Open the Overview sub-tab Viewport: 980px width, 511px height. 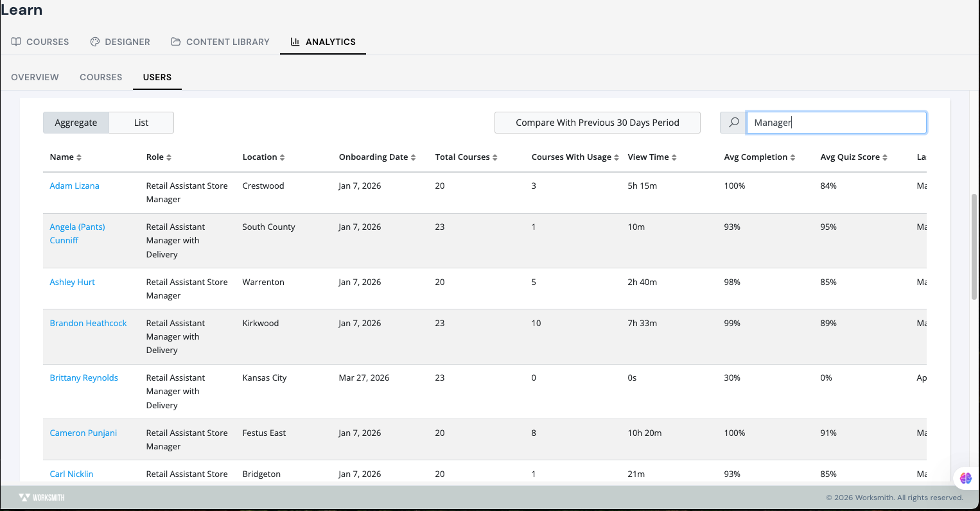point(35,77)
